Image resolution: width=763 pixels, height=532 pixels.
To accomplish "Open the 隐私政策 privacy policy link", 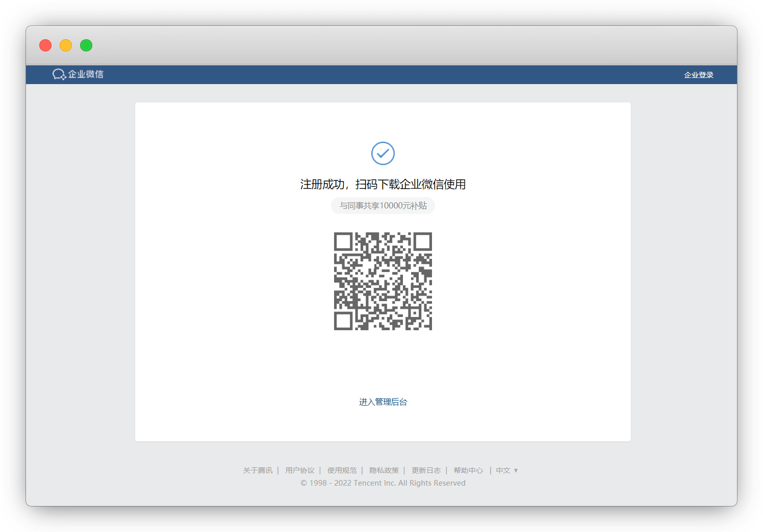I will click(x=384, y=470).
